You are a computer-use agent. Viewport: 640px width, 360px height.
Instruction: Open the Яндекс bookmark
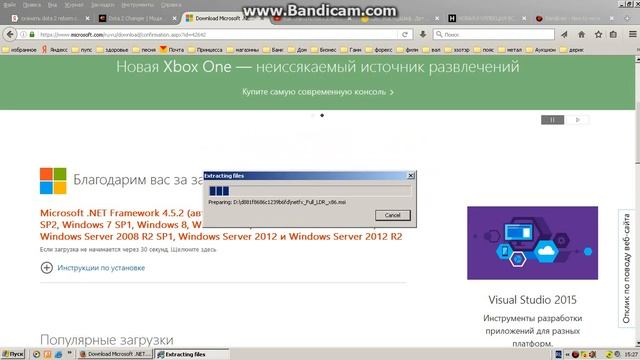point(55,50)
